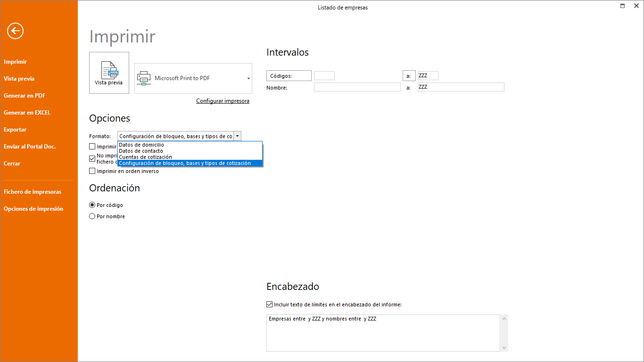Image resolution: width=644 pixels, height=362 pixels.
Task: Open Vista previa from the sidebar
Action: click(x=19, y=79)
